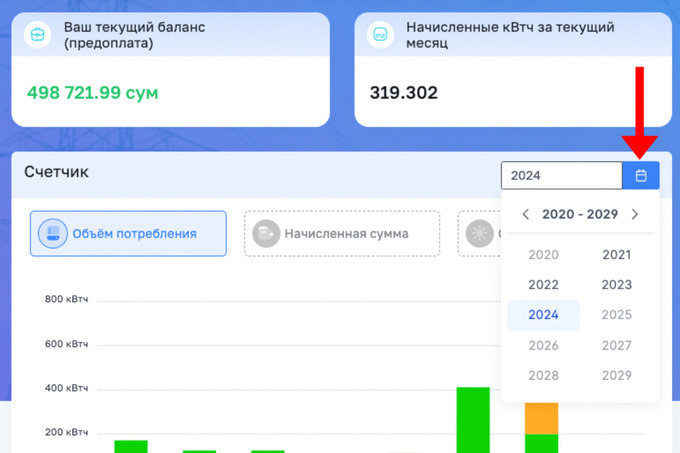This screenshot has width=680, height=453.
Task: Switch to Начисленная сумма tab
Action: (342, 234)
